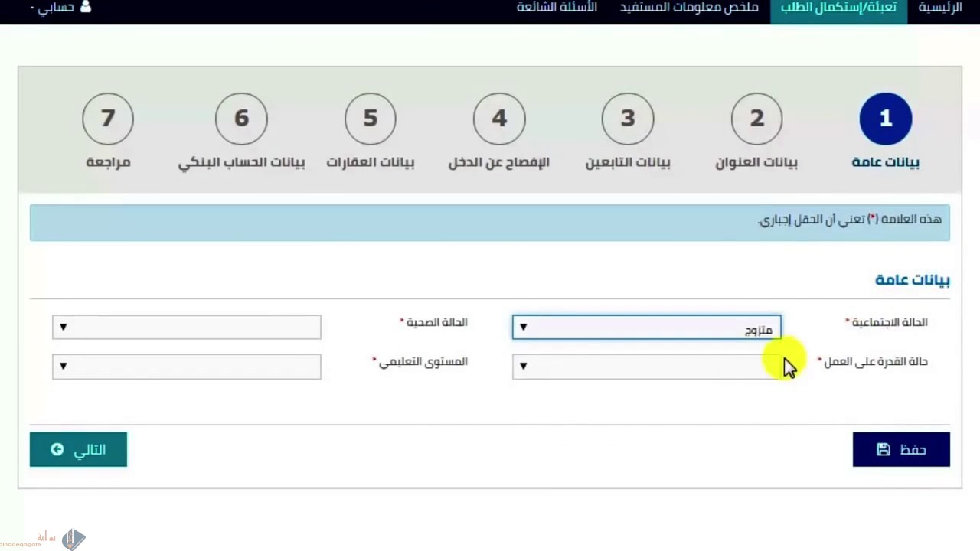Viewport: 980px width, 551px height.
Task: Click step 1 circle for بيانات عامة
Action: pyautogui.click(x=885, y=119)
